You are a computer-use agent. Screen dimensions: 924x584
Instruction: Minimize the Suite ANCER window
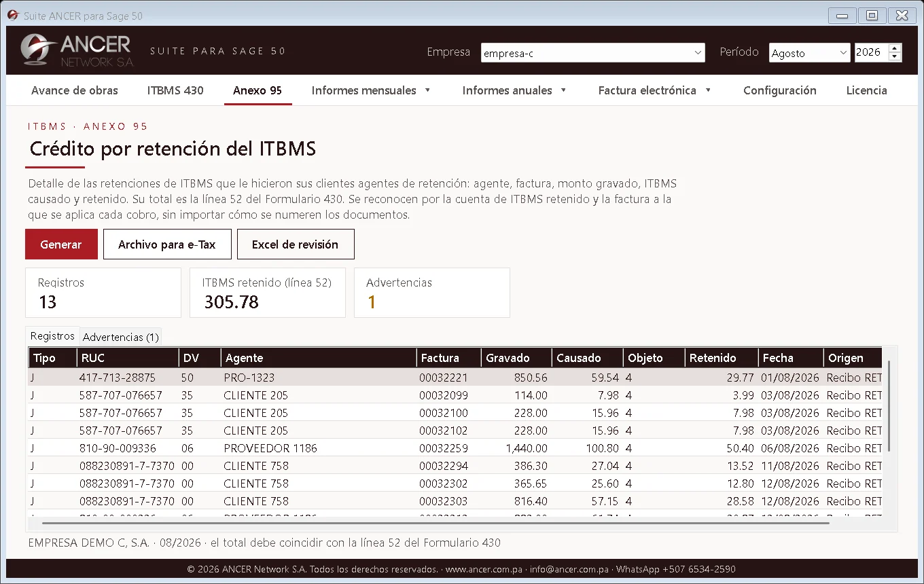(x=842, y=16)
